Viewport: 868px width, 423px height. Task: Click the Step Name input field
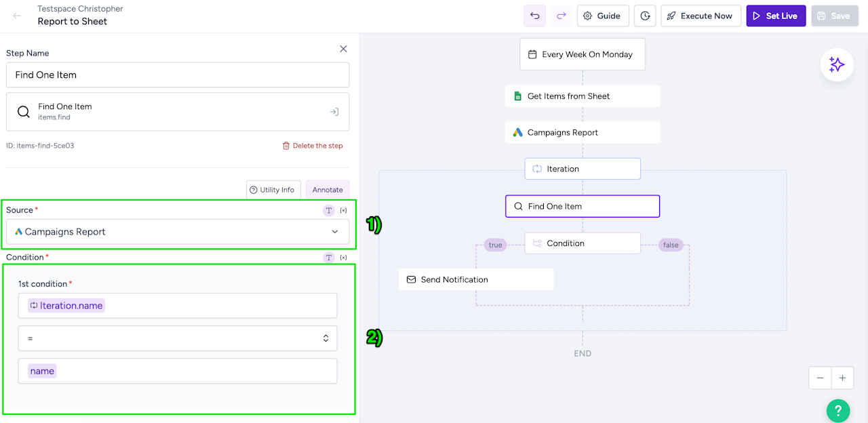178,75
